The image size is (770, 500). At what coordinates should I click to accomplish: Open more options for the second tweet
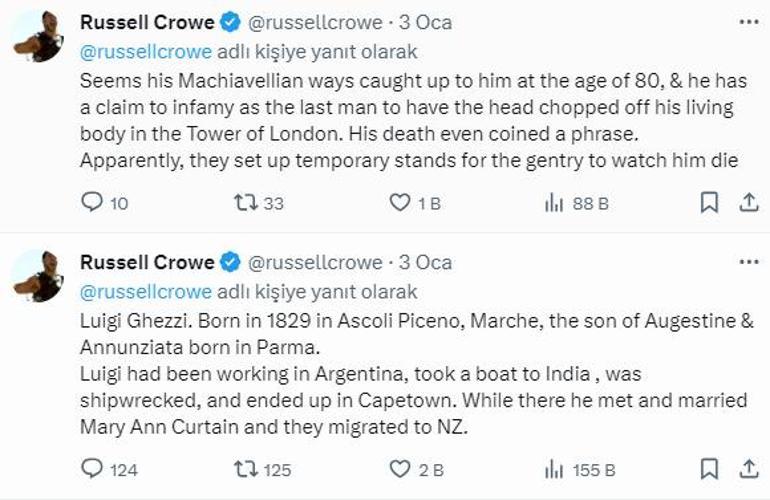(747, 262)
